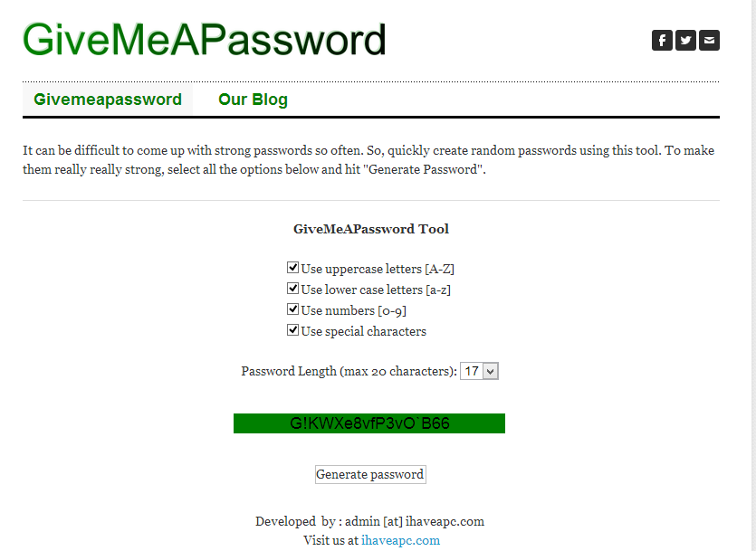Disable the Use numbers [0-9] checkbox
Image resolution: width=756 pixels, height=551 pixels.
click(x=292, y=309)
